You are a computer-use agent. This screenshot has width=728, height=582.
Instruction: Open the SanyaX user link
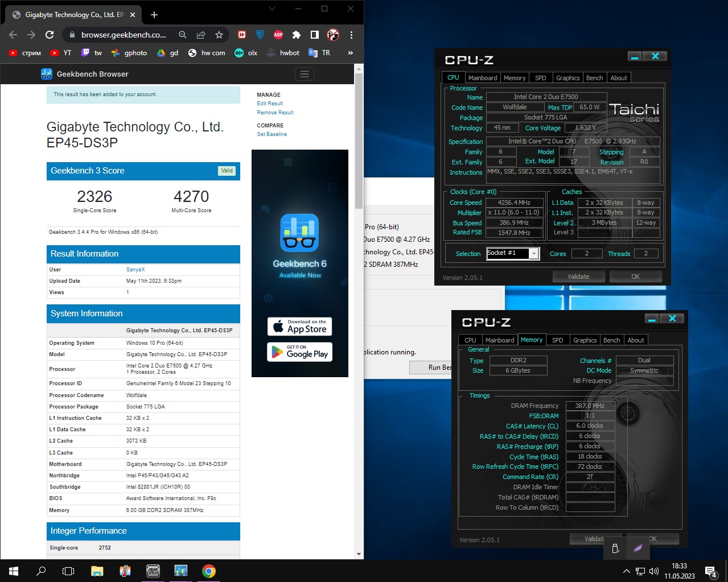click(x=135, y=270)
